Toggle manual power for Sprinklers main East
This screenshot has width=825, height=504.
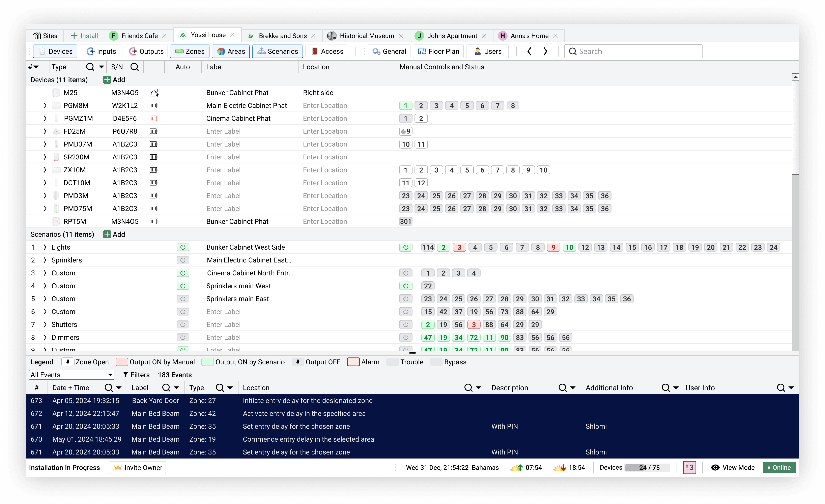click(405, 299)
